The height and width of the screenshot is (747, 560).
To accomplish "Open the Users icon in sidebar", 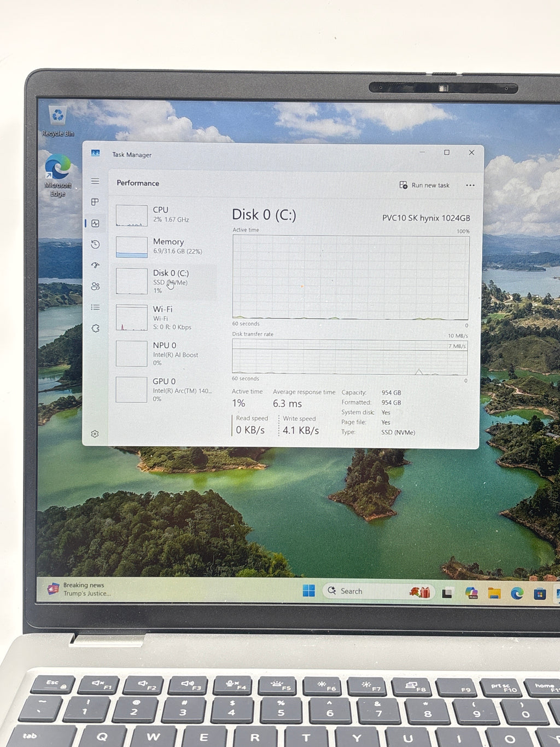I will click(95, 286).
